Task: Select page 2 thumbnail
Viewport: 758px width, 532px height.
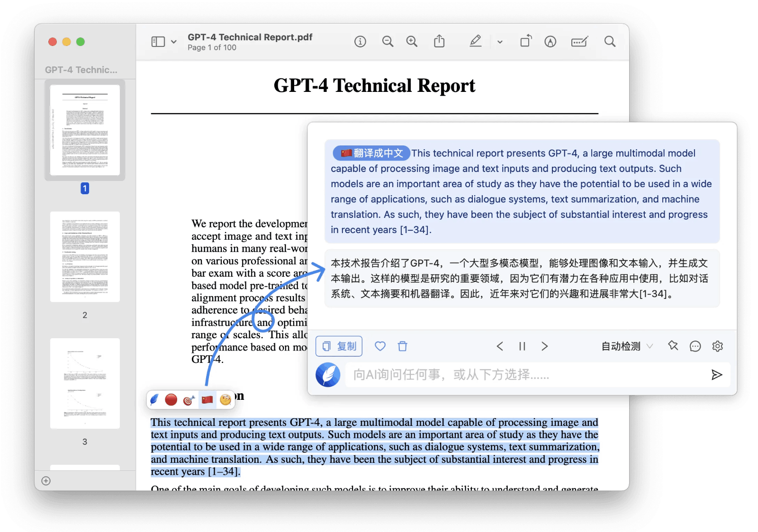Action: (85, 256)
